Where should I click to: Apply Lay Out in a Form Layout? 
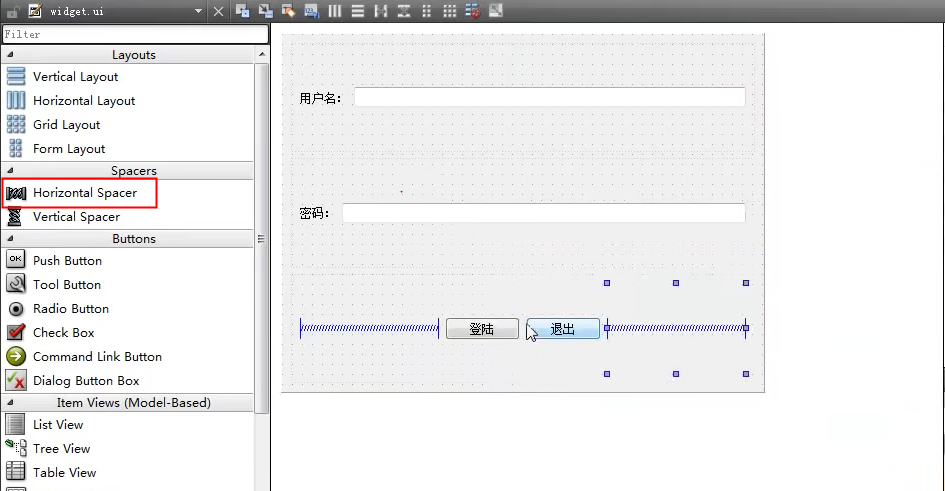(426, 11)
